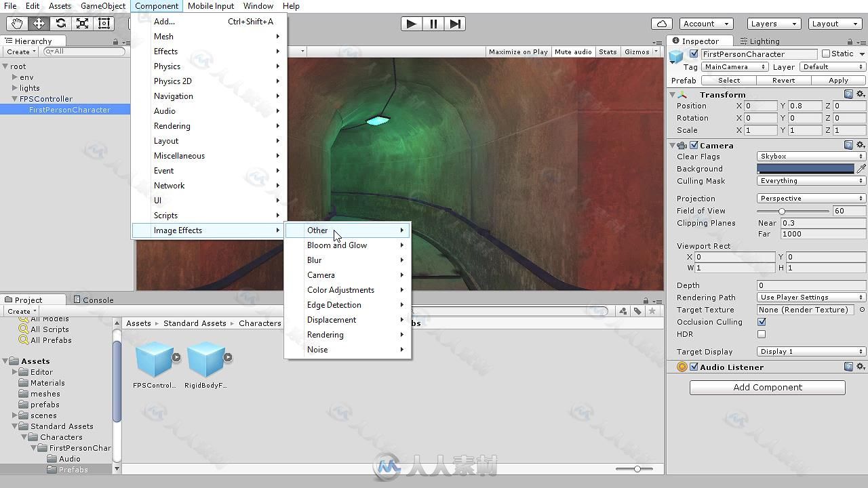Click the Target Texture object picker circle

[862, 310]
